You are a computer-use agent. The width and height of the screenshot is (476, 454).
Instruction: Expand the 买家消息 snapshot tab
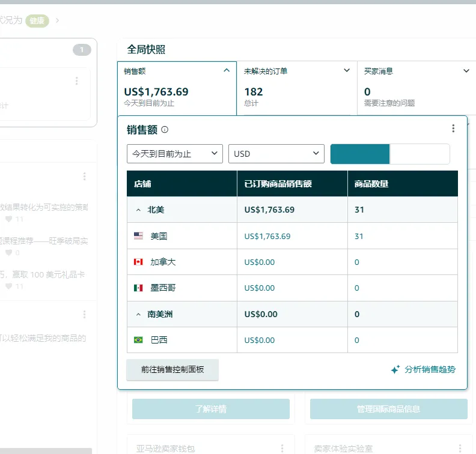[466, 71]
